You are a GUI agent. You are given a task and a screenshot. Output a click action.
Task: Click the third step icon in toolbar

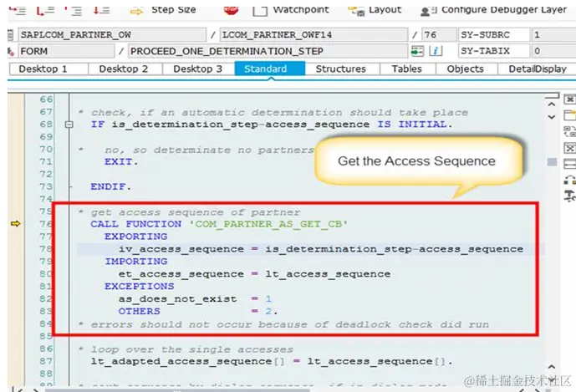[x=73, y=10]
